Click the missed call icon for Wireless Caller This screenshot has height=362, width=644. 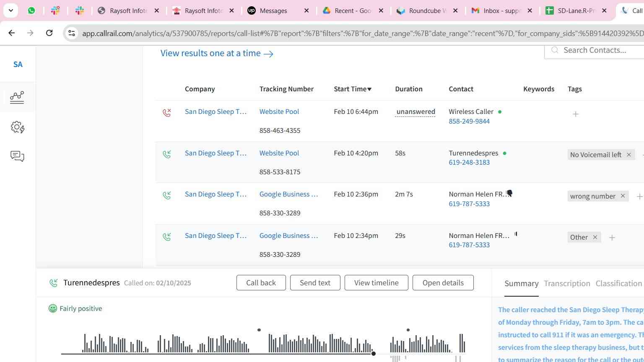tap(167, 112)
